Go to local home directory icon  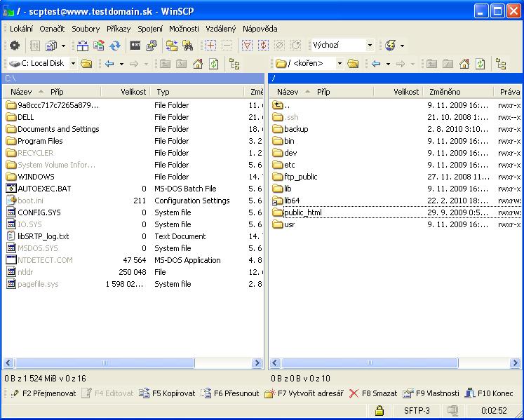pyautogui.click(x=198, y=64)
